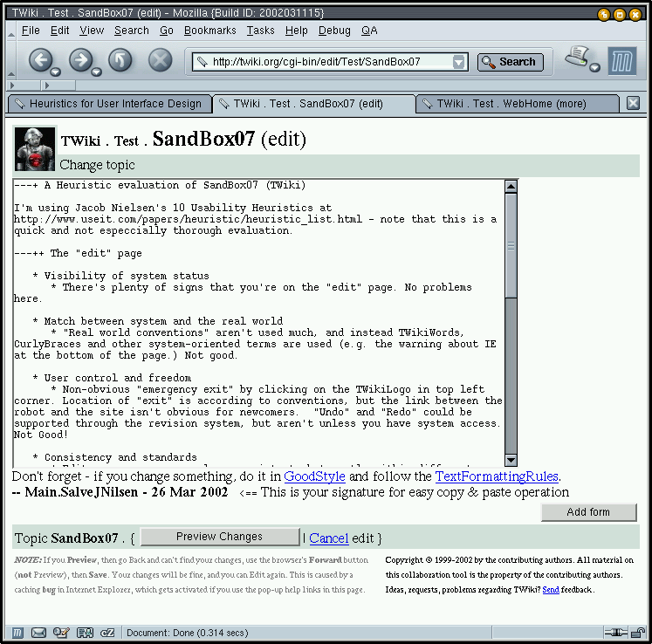Click the Mozilla throbber logo

(622, 61)
